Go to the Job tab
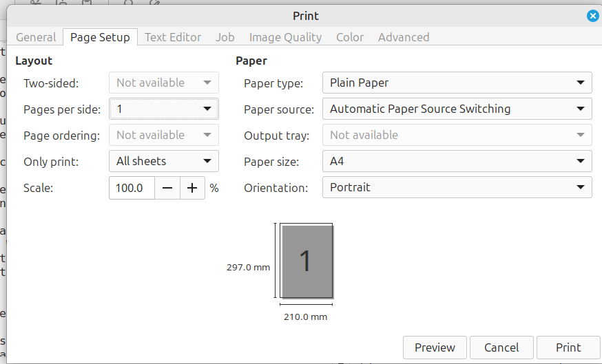The image size is (602, 364). tap(225, 37)
